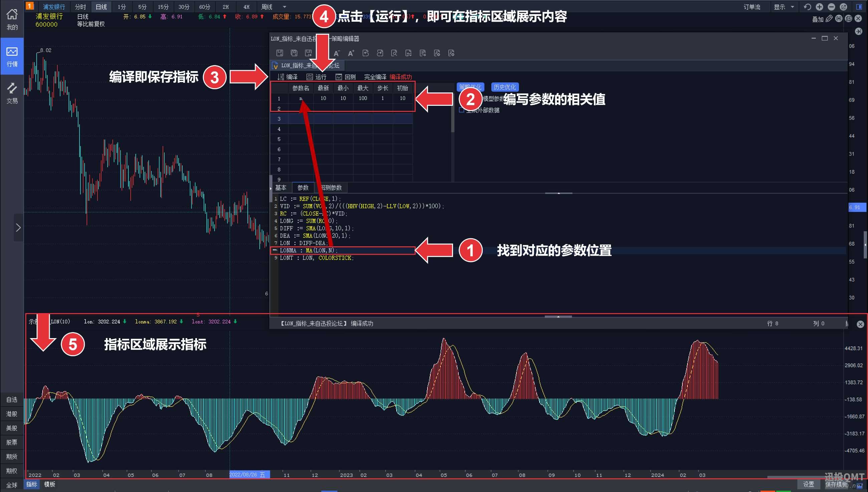This screenshot has height=492, width=868.
Task: Click the 编译 compile icon
Action: (x=280, y=77)
